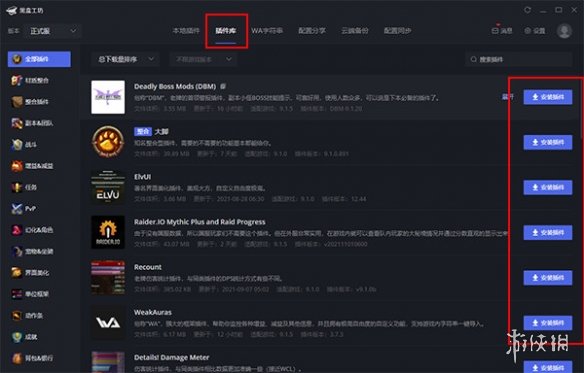Image resolution: width=584 pixels, height=373 pixels.
Task: Click the user avatar icon
Action: coord(564,31)
